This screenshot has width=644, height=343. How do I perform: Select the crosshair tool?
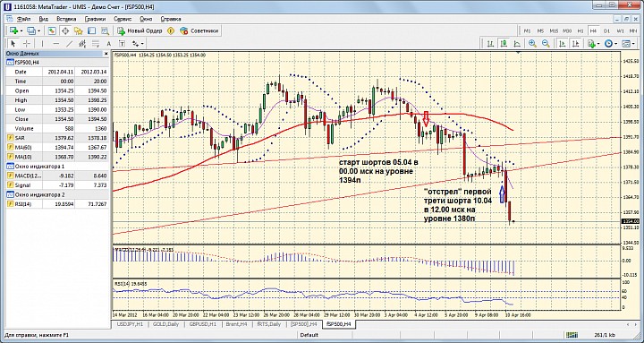point(27,43)
